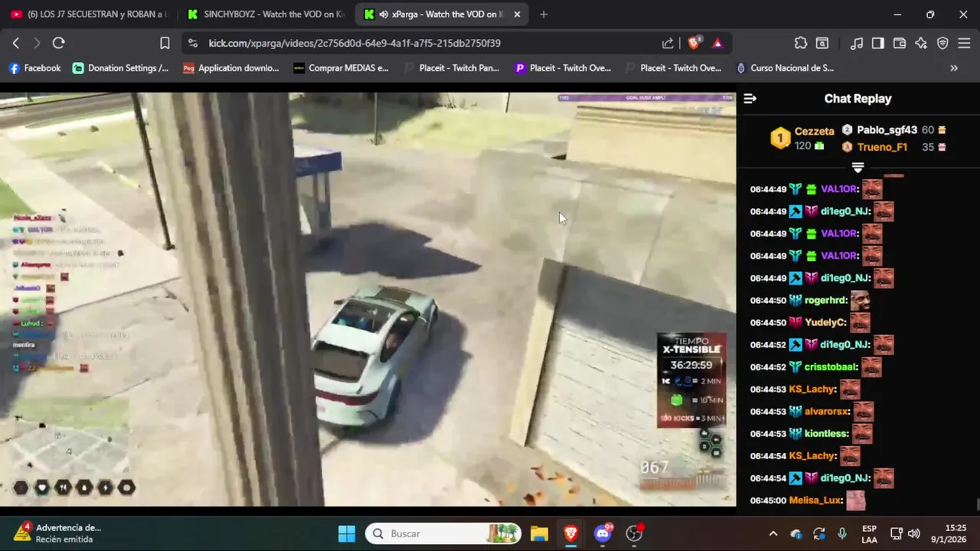Click the microphone tray icon
Viewport: 980px width, 551px height.
click(x=842, y=533)
